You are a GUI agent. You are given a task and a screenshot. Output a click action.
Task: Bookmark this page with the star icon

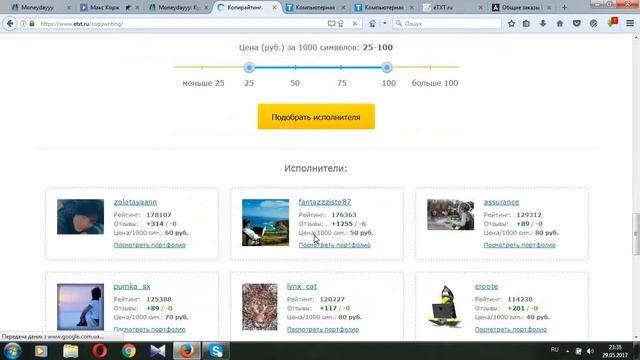(x=511, y=24)
